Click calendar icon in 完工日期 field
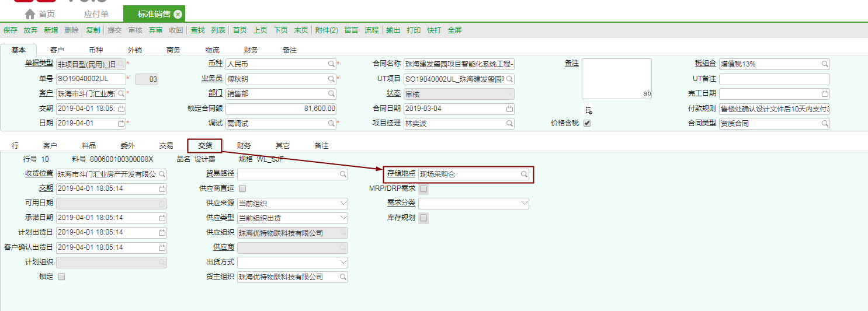 (x=825, y=94)
